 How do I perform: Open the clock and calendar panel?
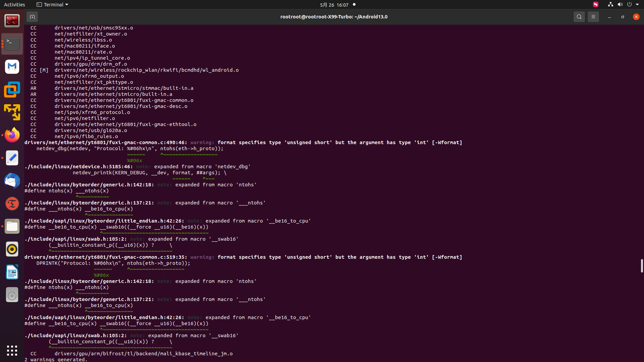(334, 5)
